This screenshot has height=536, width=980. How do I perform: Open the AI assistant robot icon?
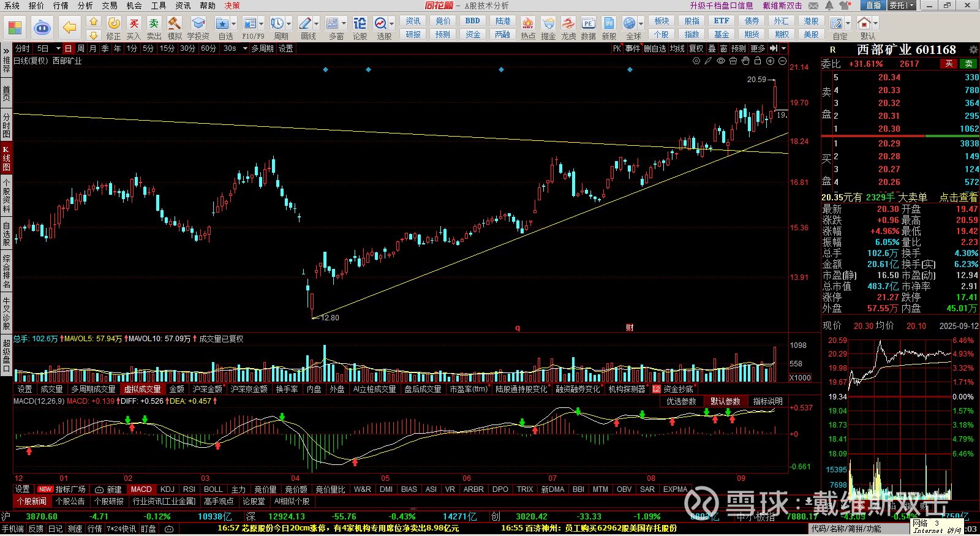click(42, 28)
